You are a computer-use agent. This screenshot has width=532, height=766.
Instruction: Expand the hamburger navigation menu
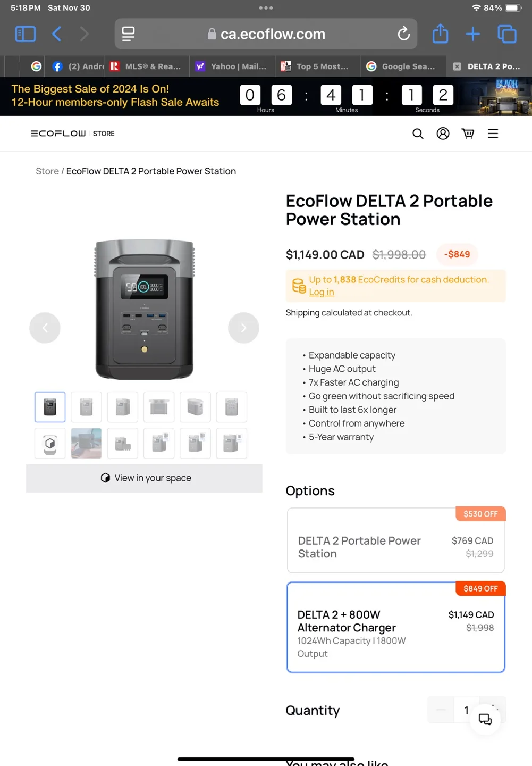click(x=493, y=134)
